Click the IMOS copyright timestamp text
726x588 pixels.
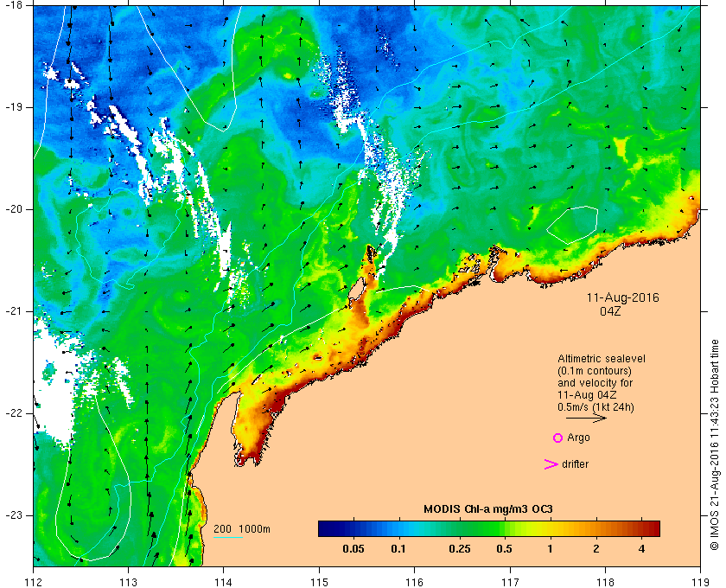(714, 444)
